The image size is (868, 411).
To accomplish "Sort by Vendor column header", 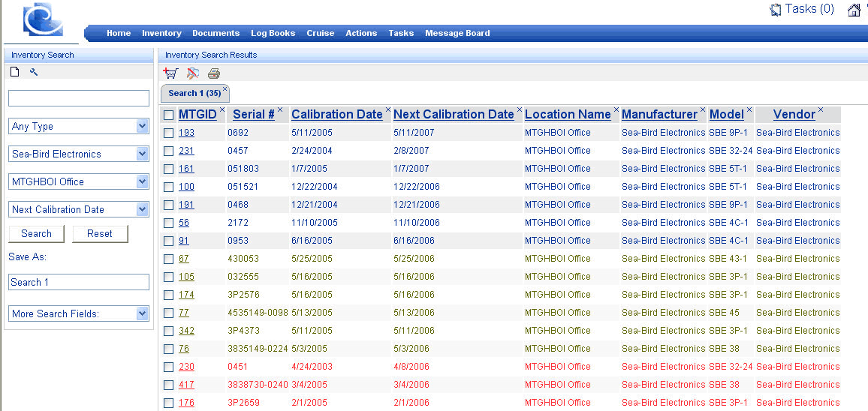I will (x=794, y=115).
